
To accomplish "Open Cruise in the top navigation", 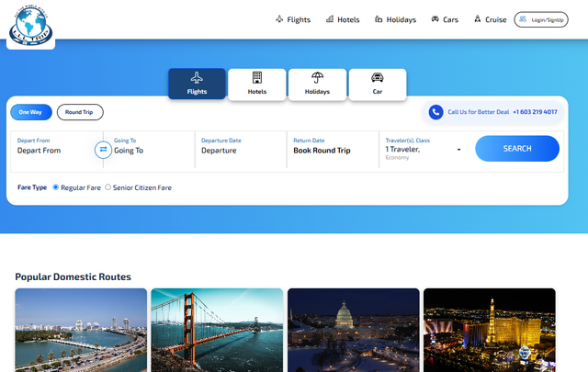I will [x=490, y=19].
